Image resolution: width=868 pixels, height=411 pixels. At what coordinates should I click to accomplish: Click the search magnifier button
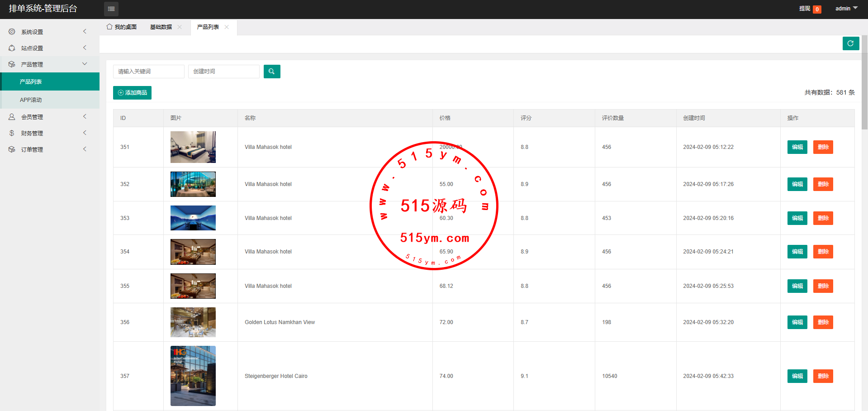click(272, 72)
